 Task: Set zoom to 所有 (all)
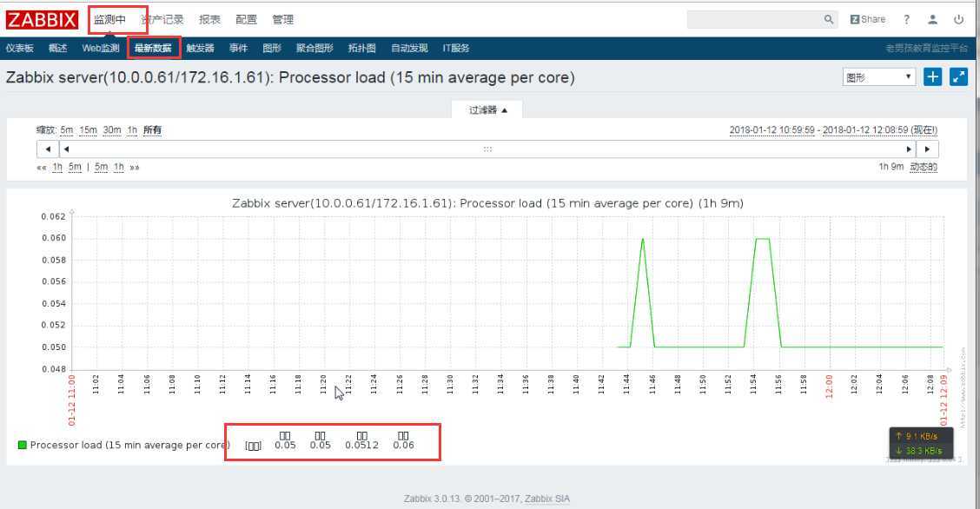pyautogui.click(x=153, y=130)
